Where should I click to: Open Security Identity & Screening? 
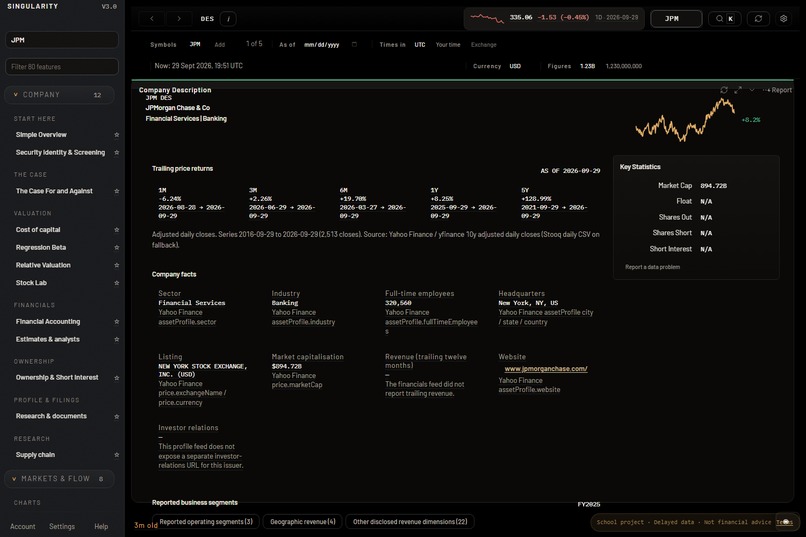pos(60,153)
